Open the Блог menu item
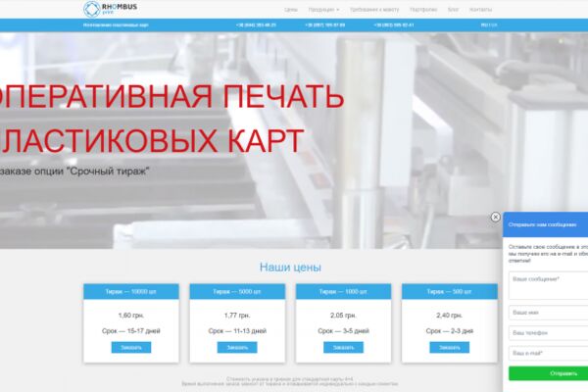Viewport: 588px width, 392px height. point(453,10)
